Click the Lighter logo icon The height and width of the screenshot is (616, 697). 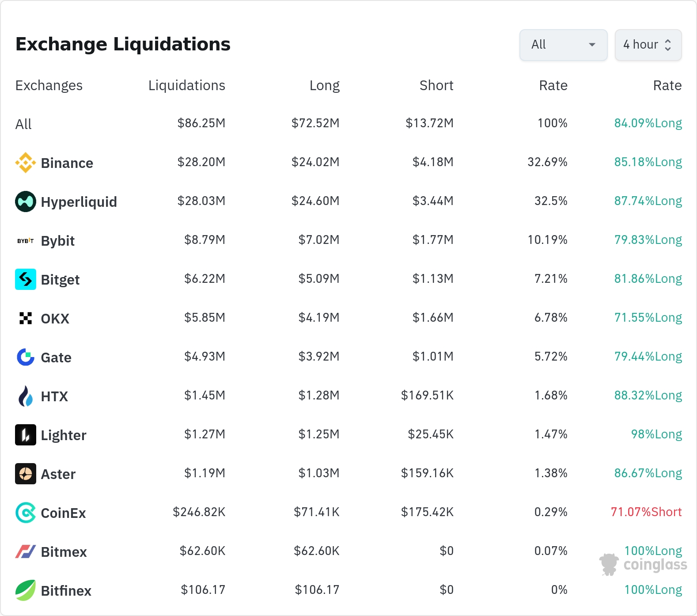coord(26,435)
